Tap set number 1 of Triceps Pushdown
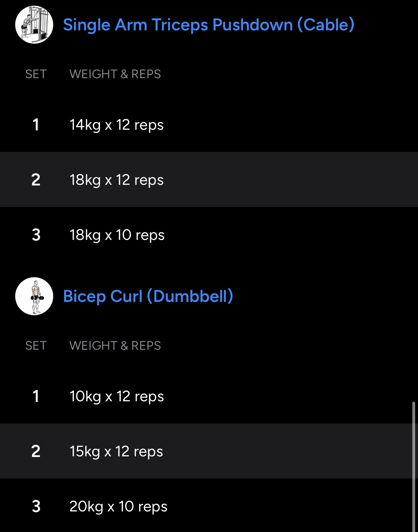 coord(36,125)
